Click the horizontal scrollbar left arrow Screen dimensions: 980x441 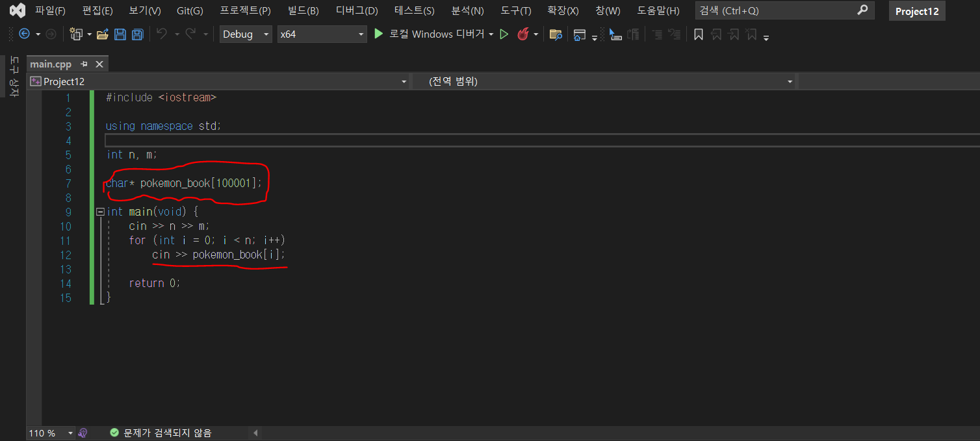[255, 433]
